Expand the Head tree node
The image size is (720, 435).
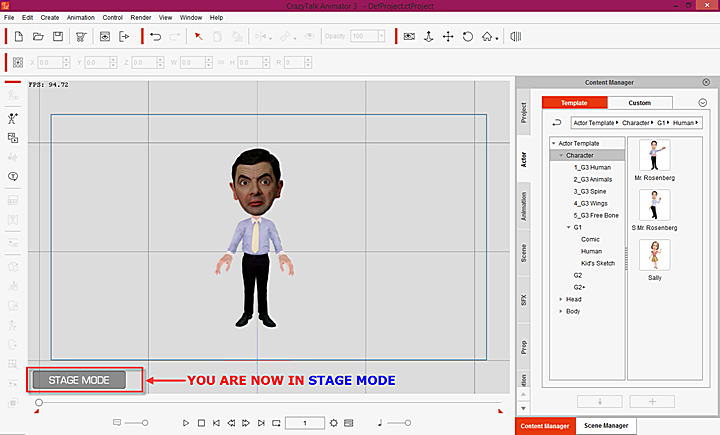pyautogui.click(x=561, y=299)
